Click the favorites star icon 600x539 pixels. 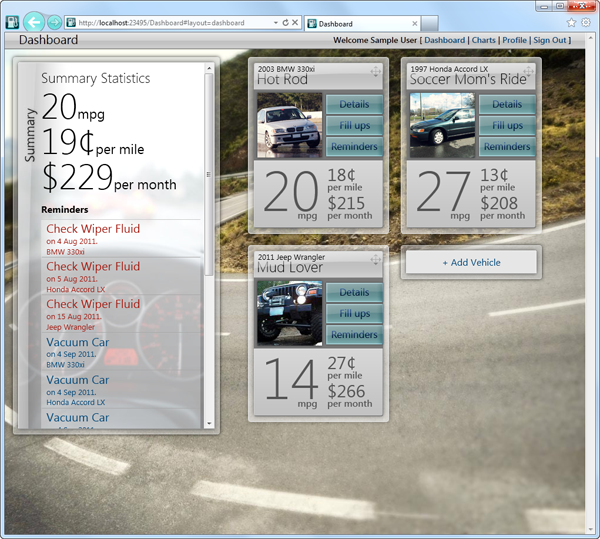[571, 23]
